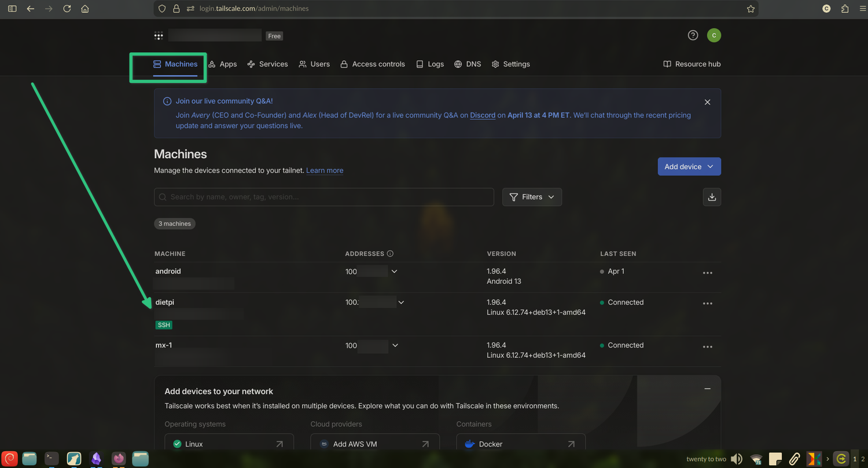
Task: Expand the dietpi address chevron
Action: click(x=401, y=302)
